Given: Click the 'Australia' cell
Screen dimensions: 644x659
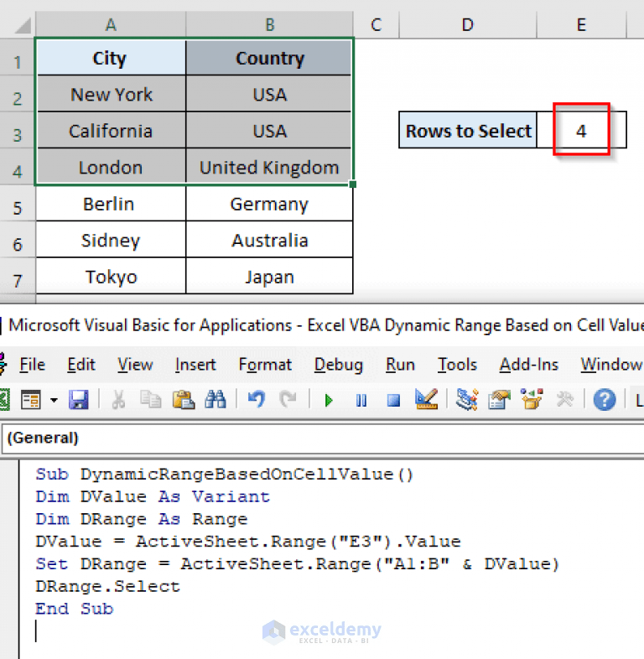Looking at the screenshot, I should 269,240.
